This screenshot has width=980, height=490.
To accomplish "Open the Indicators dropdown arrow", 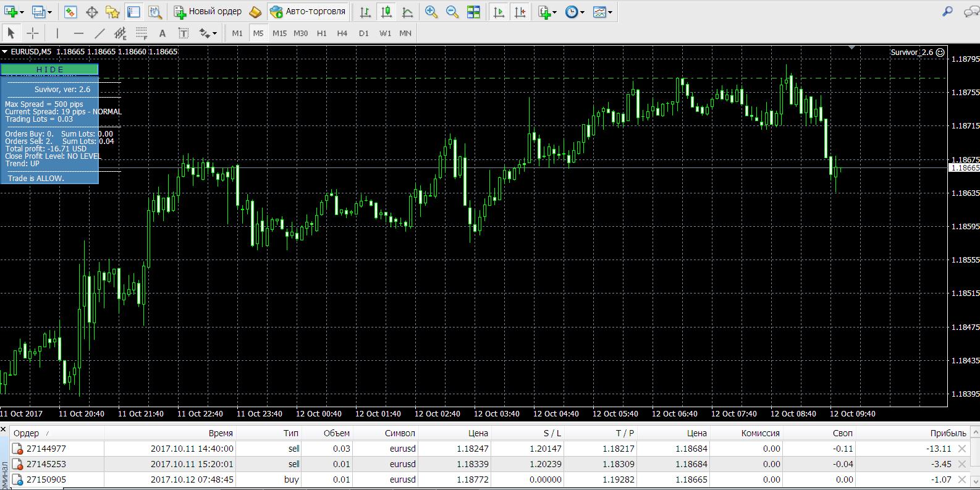I will coord(554,12).
